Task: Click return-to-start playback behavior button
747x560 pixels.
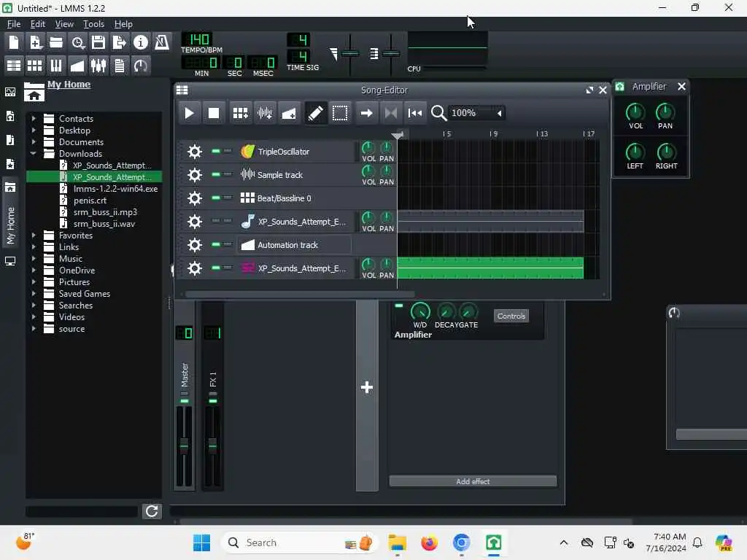Action: [415, 113]
